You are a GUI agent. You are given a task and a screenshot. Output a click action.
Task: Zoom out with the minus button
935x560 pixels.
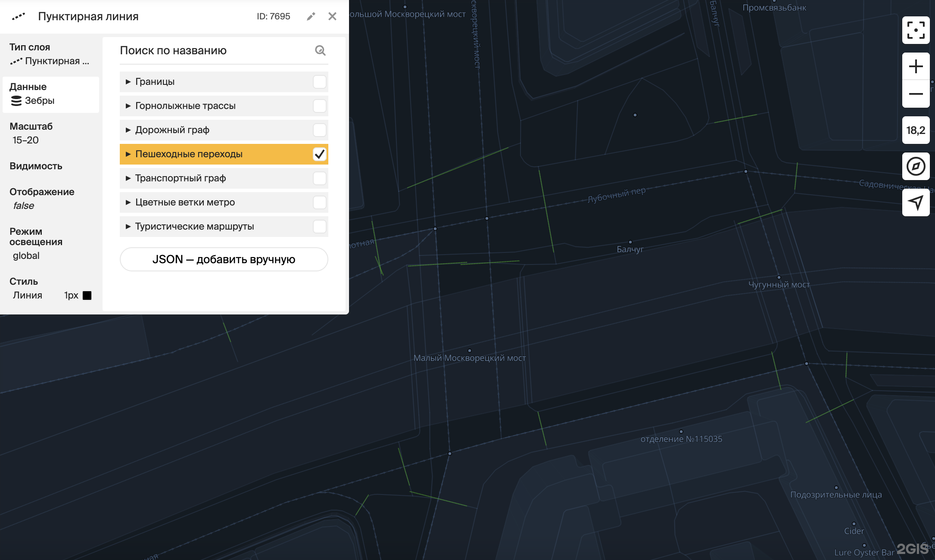point(916,94)
